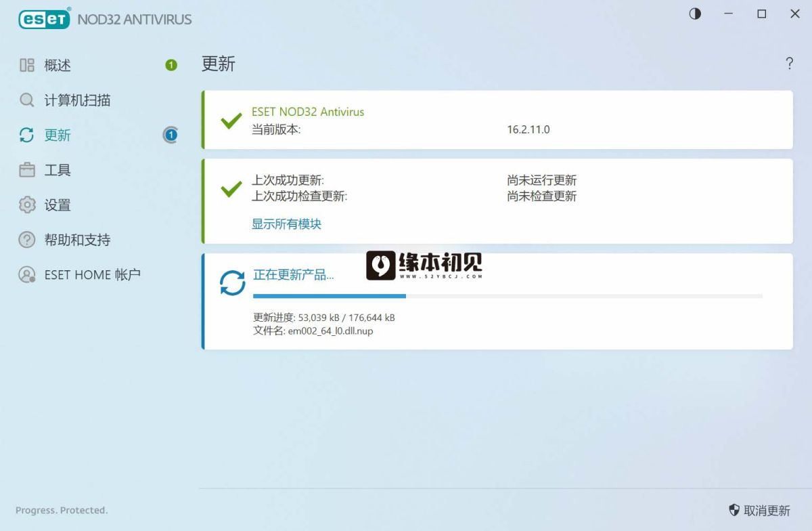The height and width of the screenshot is (531, 812).
Task: Click the briefcase icon for 工具
Action: point(27,170)
